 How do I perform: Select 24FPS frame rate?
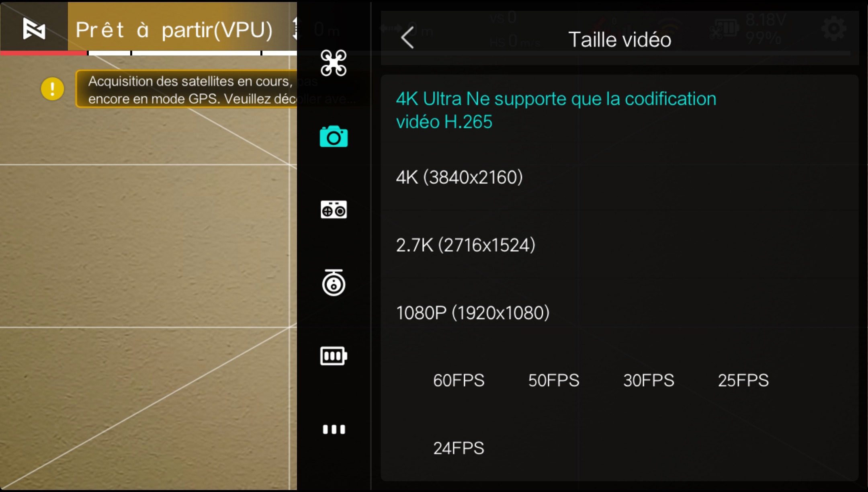[x=459, y=448]
